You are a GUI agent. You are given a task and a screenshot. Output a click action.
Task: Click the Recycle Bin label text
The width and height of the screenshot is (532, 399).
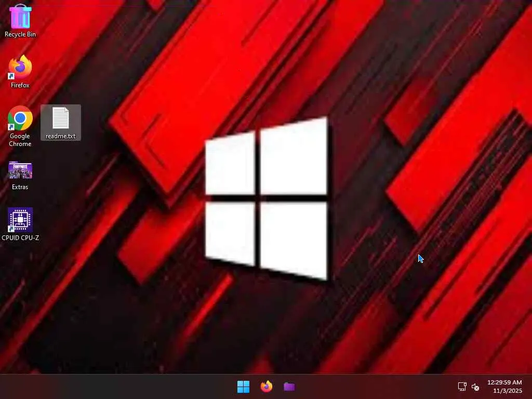point(20,34)
